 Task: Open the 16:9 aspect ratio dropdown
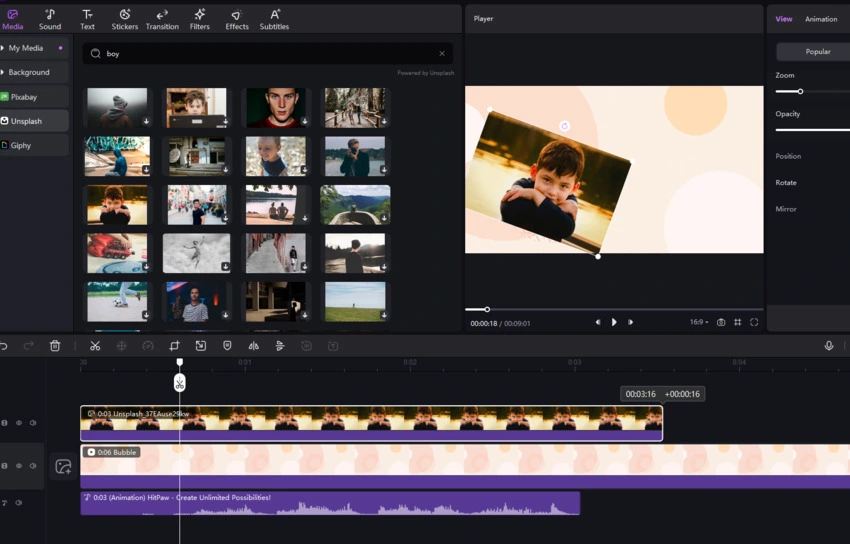[698, 323]
